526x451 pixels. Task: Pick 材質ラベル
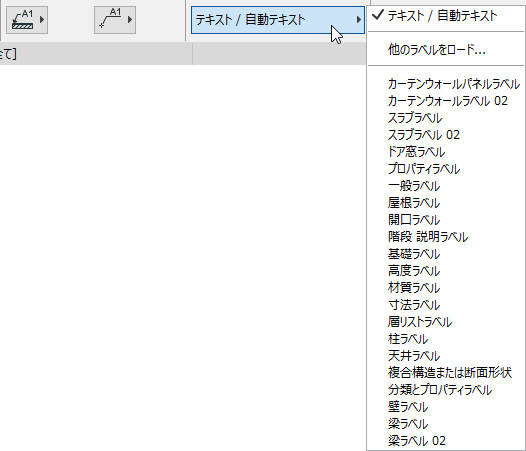[445, 288]
